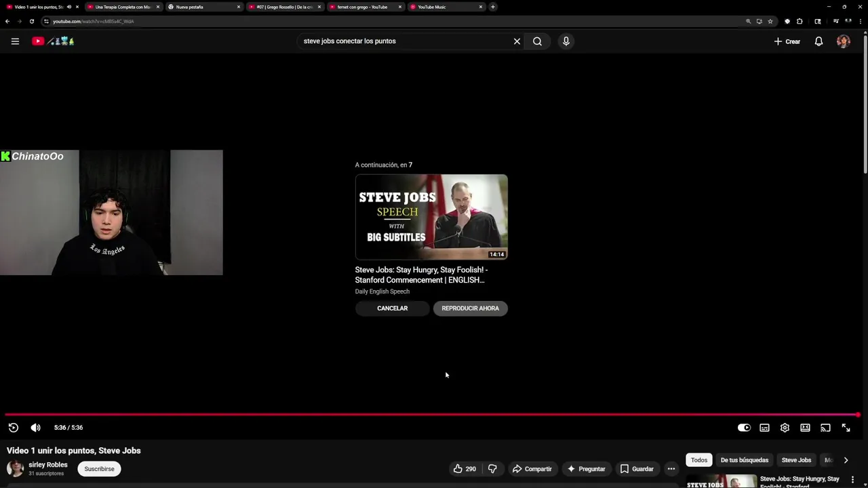This screenshot has width=868, height=488.
Task: Go to YouTube home via logo
Action: (x=53, y=41)
